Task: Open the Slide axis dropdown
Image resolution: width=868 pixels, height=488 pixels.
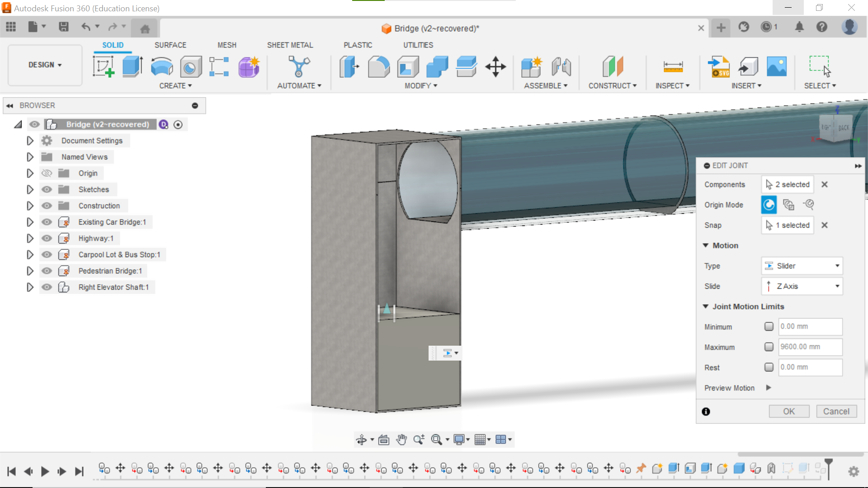Action: tap(802, 286)
